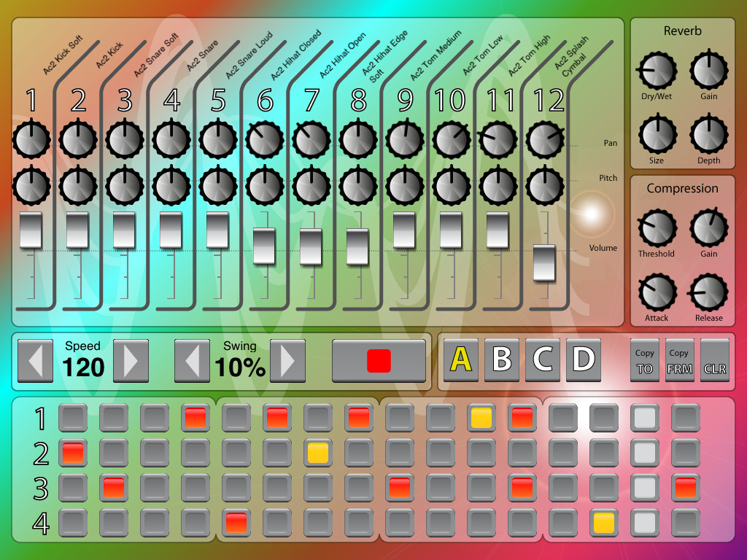The height and width of the screenshot is (560, 747).
Task: Click the Pitch knob of channel 6
Action: (x=265, y=186)
